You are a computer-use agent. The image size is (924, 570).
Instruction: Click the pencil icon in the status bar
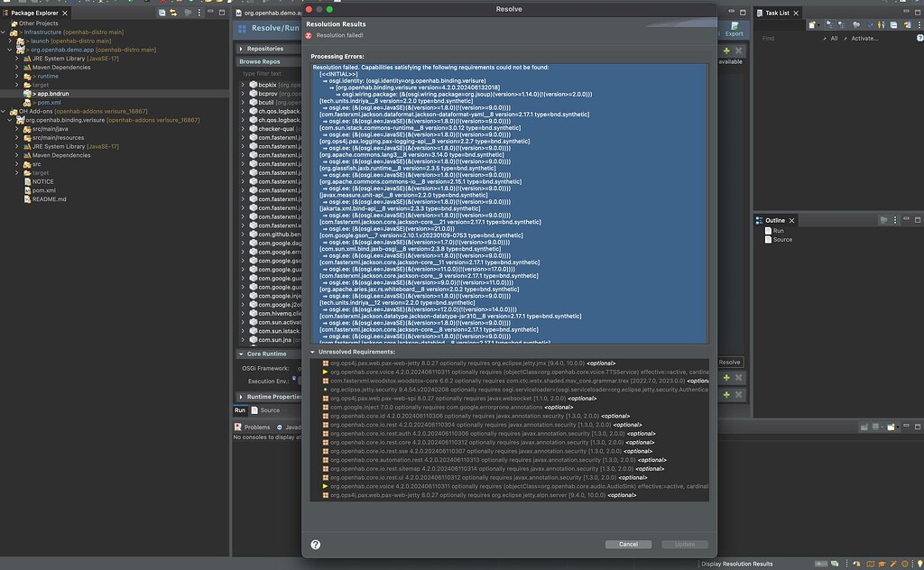tap(893, 564)
